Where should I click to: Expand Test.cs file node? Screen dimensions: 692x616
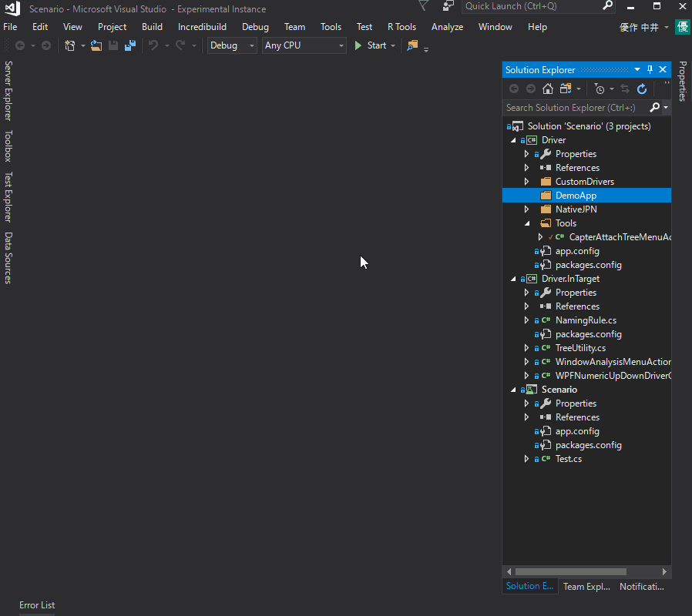(526, 459)
